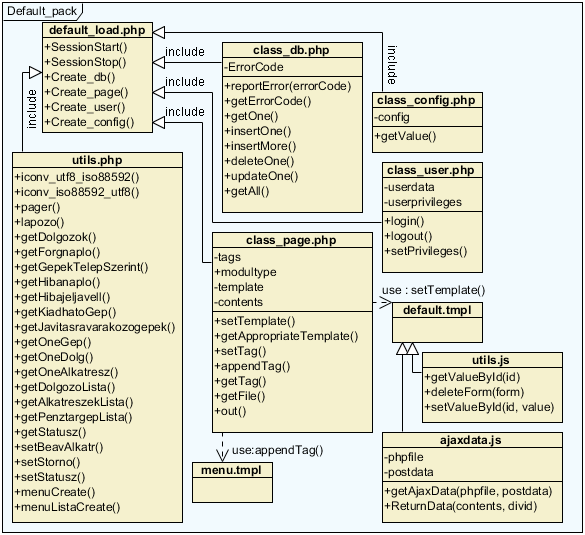The image size is (585, 535).
Task: Click the -config attribute
Action: [x=392, y=117]
